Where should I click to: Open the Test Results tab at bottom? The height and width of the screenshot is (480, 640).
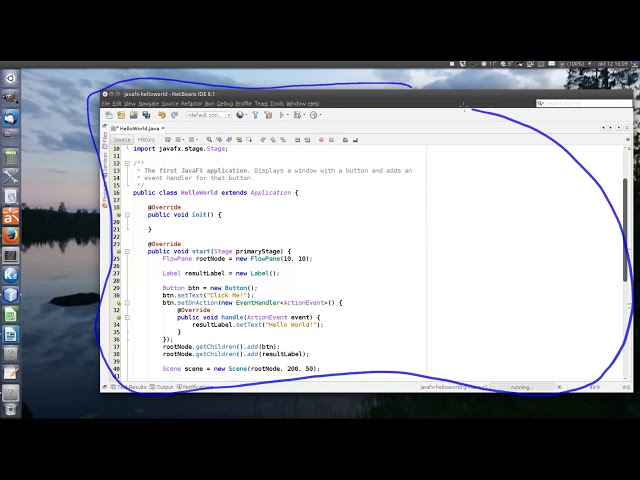coord(129,387)
